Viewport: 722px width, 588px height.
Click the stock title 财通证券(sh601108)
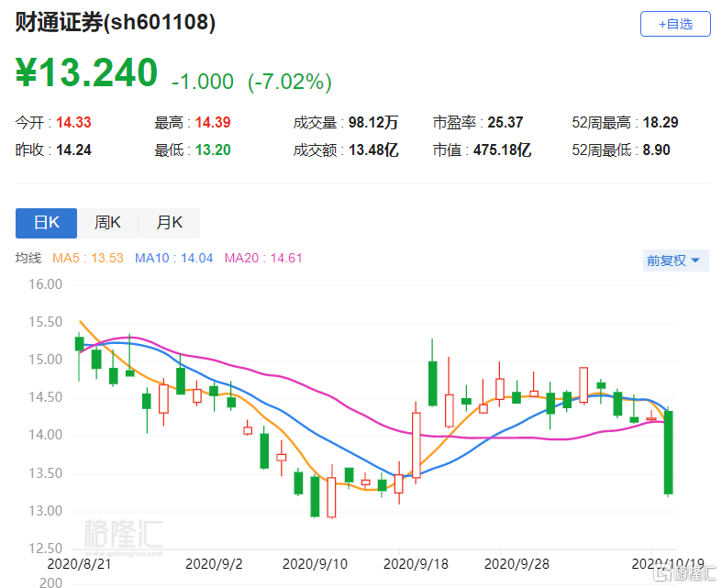tap(116, 22)
